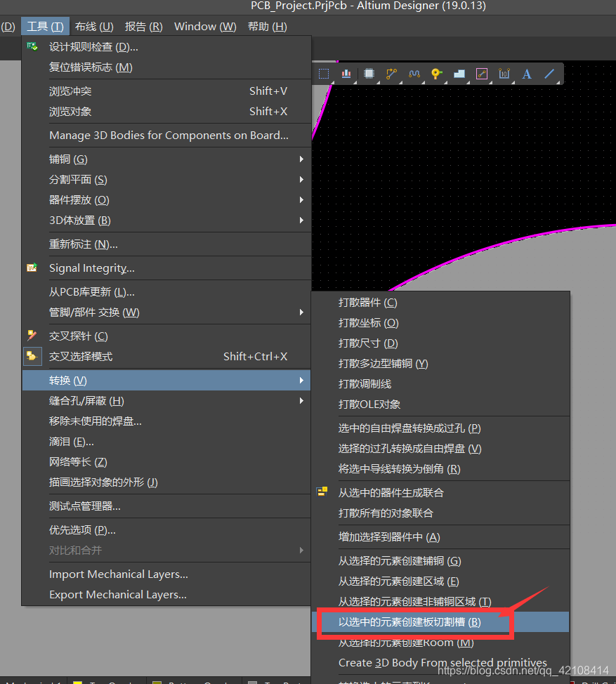
Task: Choose 打散调制线
Action: (x=440, y=384)
